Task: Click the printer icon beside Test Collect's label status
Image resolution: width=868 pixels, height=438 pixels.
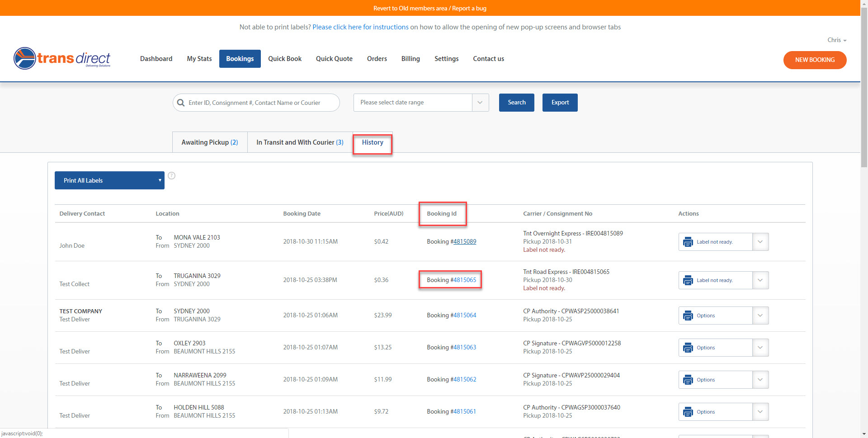Action: (688, 280)
